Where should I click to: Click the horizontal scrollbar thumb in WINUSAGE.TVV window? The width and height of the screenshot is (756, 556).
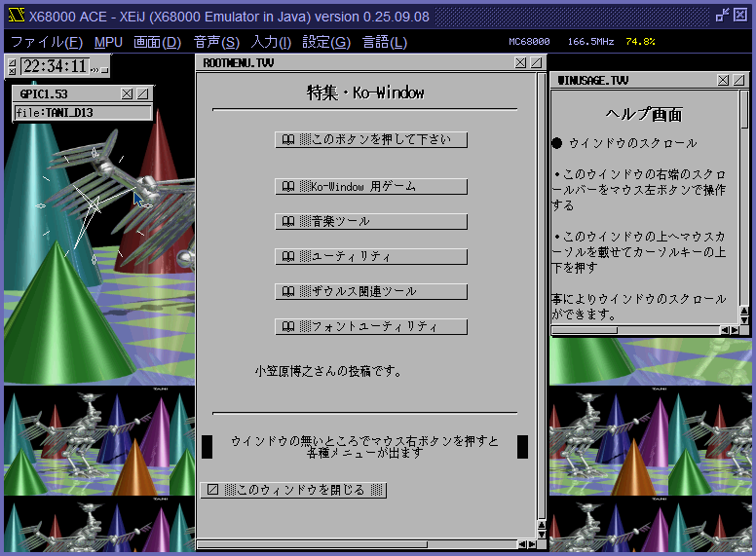pyautogui.click(x=585, y=330)
